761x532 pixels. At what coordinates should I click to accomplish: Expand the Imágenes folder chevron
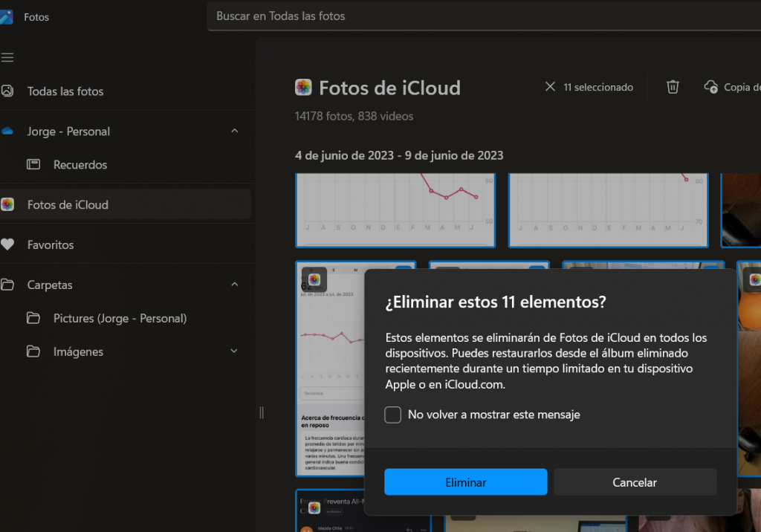point(235,351)
